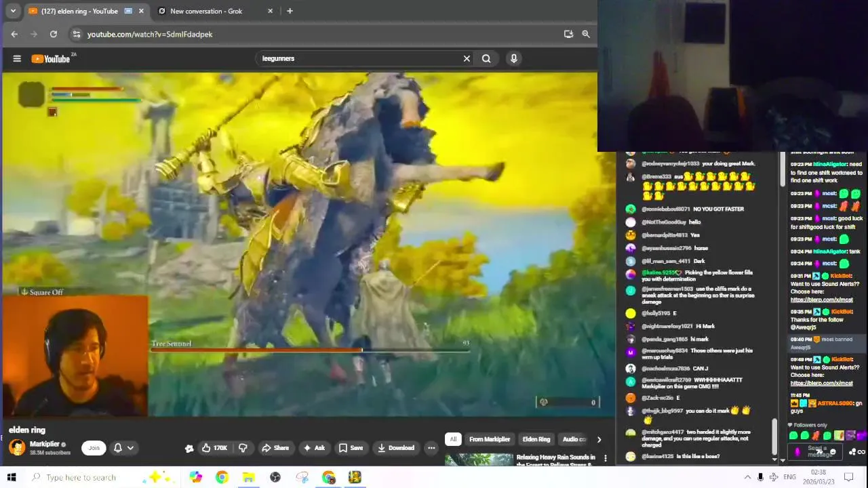Select the Elden Ring chip
The width and height of the screenshot is (868, 488).
(x=536, y=439)
